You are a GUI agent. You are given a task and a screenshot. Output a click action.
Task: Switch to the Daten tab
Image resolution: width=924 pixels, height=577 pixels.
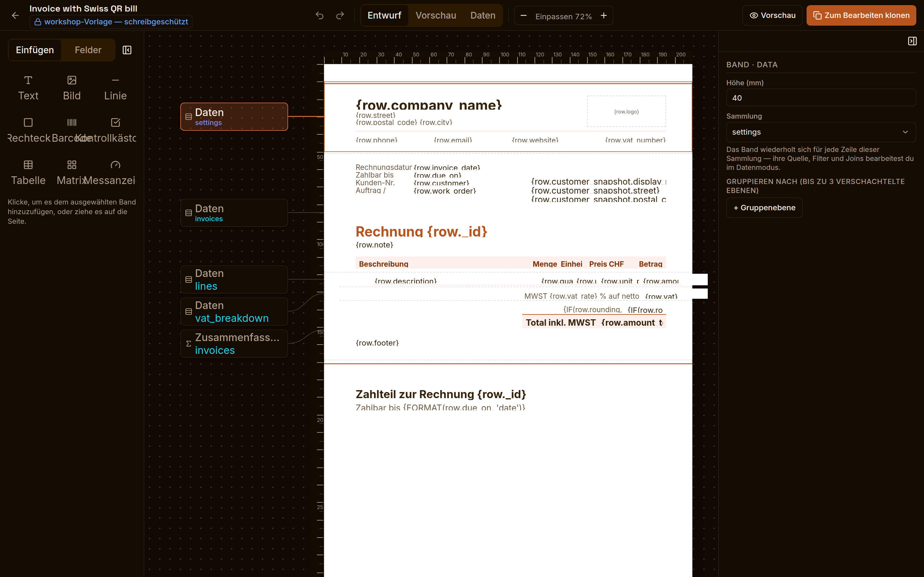click(x=483, y=15)
